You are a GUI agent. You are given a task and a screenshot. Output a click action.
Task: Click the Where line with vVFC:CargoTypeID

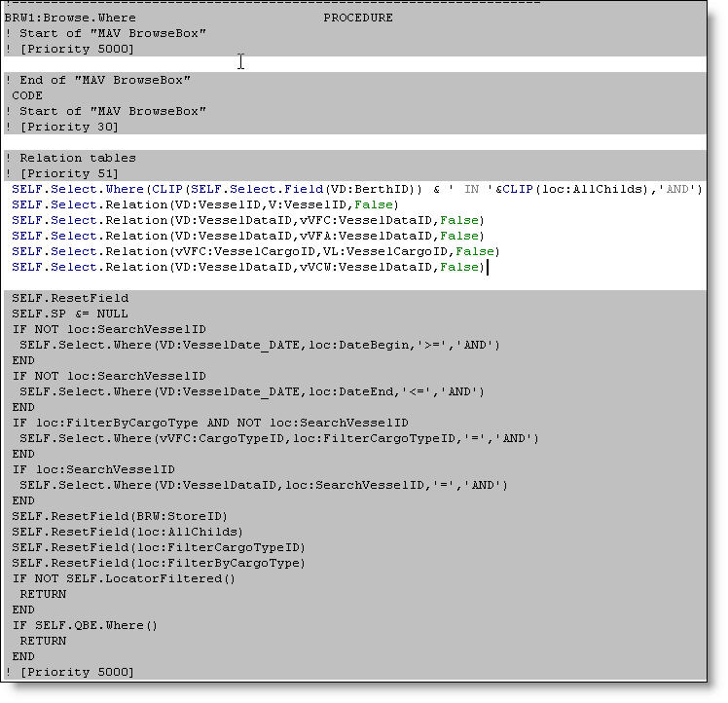278,438
